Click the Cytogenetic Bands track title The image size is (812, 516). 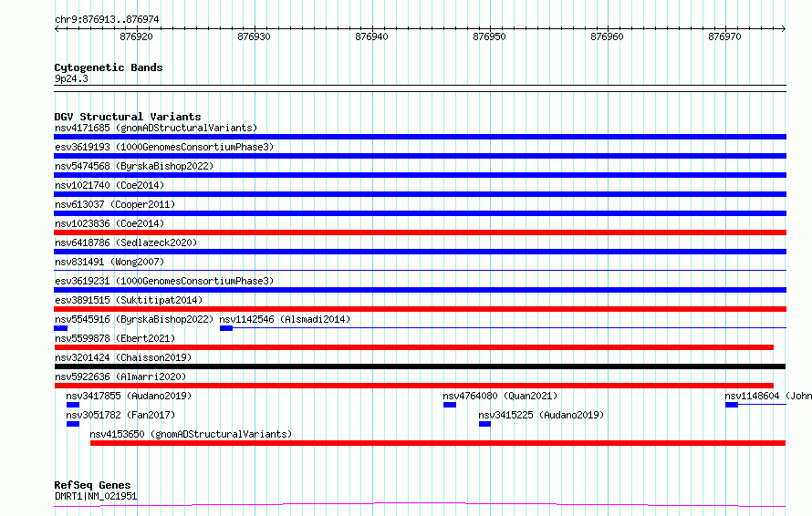(x=109, y=67)
